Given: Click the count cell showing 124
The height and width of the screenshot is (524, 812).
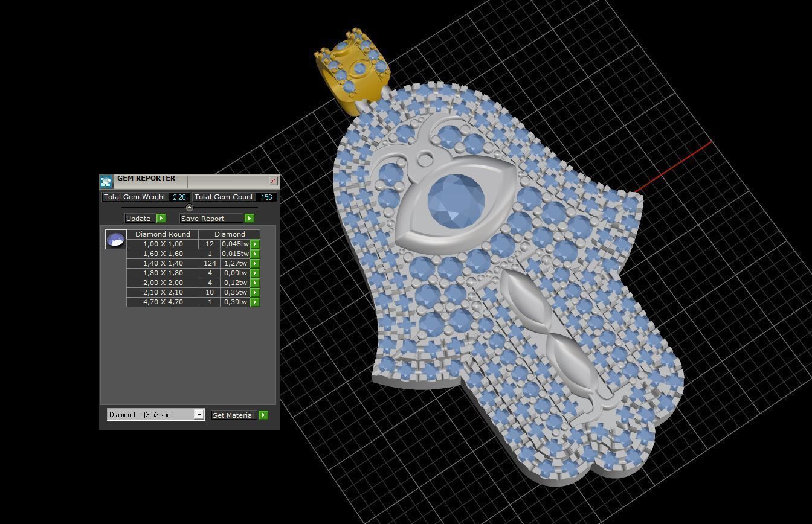Looking at the screenshot, I should click(210, 263).
